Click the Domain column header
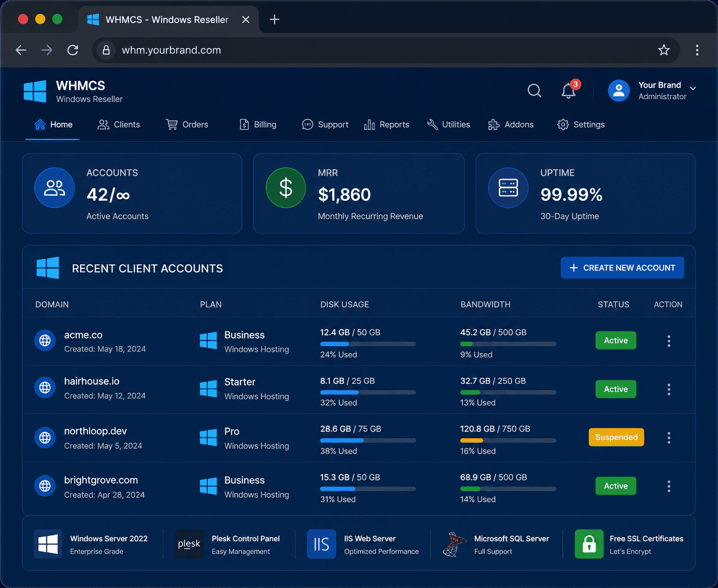 pyautogui.click(x=52, y=305)
